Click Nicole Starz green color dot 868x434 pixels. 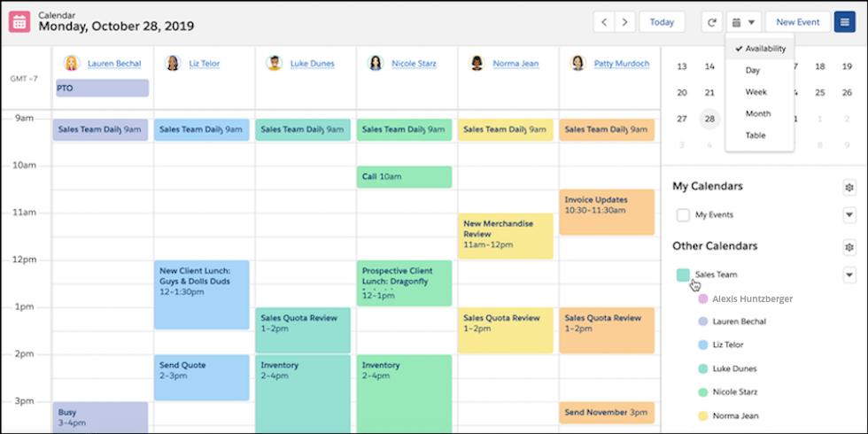[x=703, y=391]
